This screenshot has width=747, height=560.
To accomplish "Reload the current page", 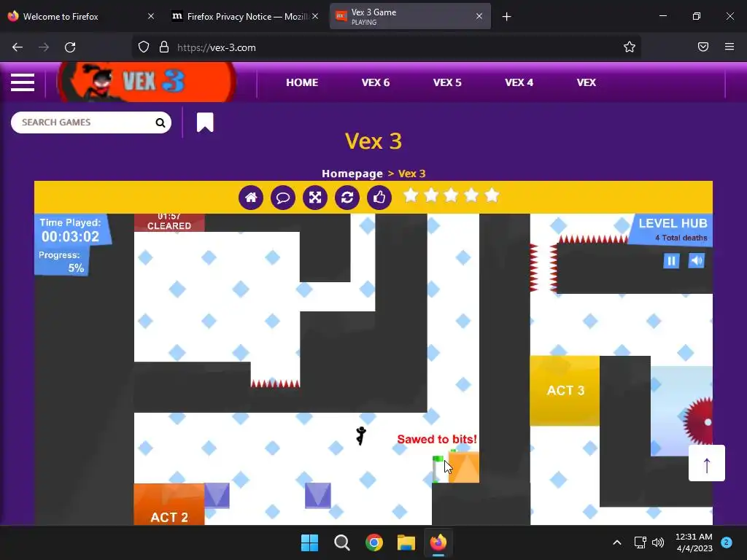I will pyautogui.click(x=70, y=47).
